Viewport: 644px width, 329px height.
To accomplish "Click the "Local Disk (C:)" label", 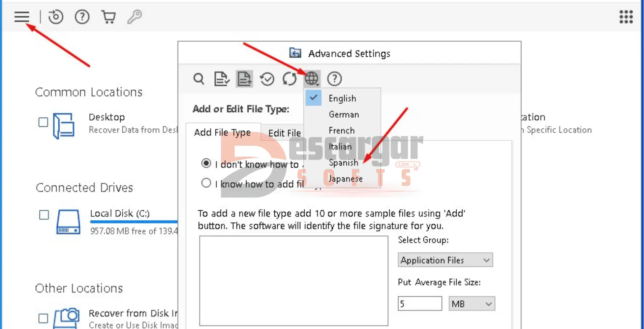I will (120, 213).
